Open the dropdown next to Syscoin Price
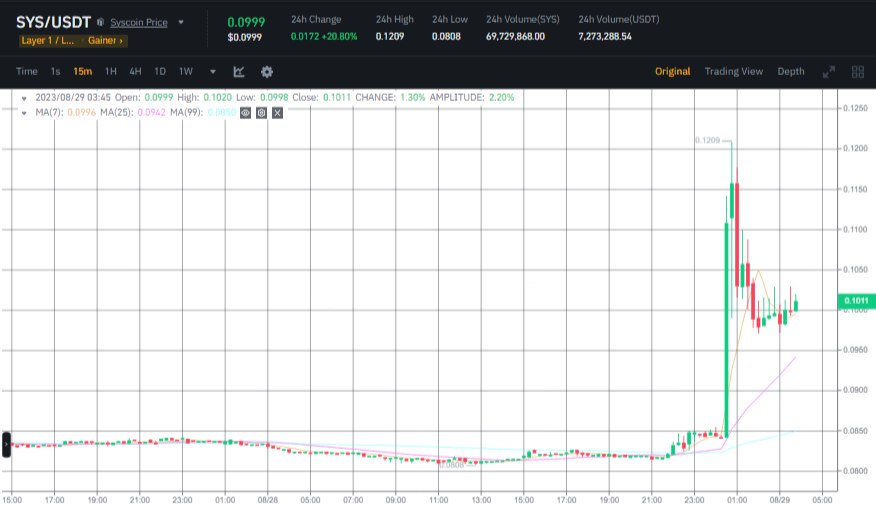 coord(181,22)
